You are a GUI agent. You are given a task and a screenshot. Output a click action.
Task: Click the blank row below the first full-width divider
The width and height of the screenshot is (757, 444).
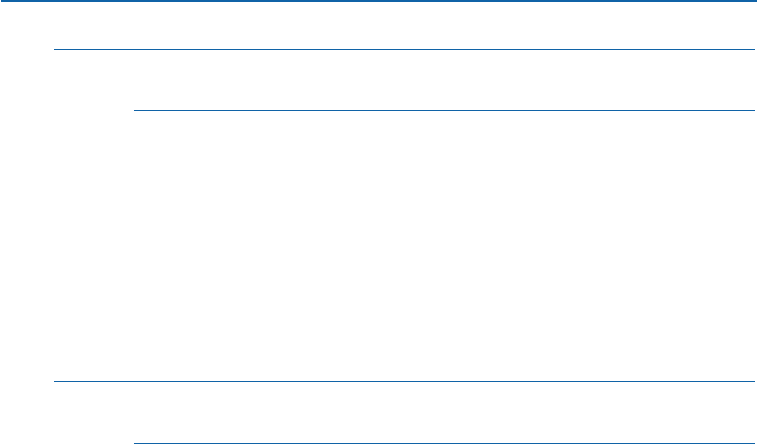click(x=403, y=80)
